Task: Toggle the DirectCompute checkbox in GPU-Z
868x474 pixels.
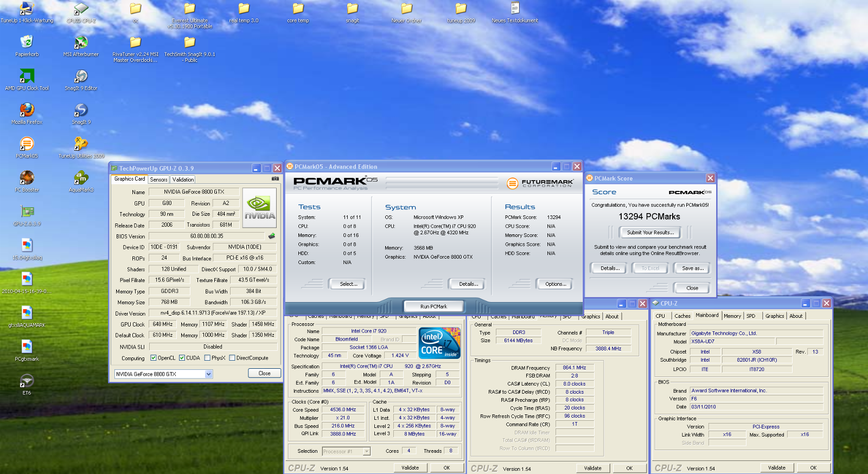Action: pyautogui.click(x=232, y=358)
